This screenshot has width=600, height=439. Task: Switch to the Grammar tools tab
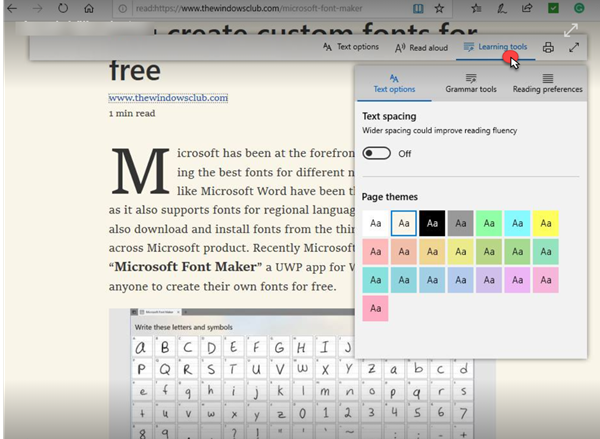click(471, 83)
